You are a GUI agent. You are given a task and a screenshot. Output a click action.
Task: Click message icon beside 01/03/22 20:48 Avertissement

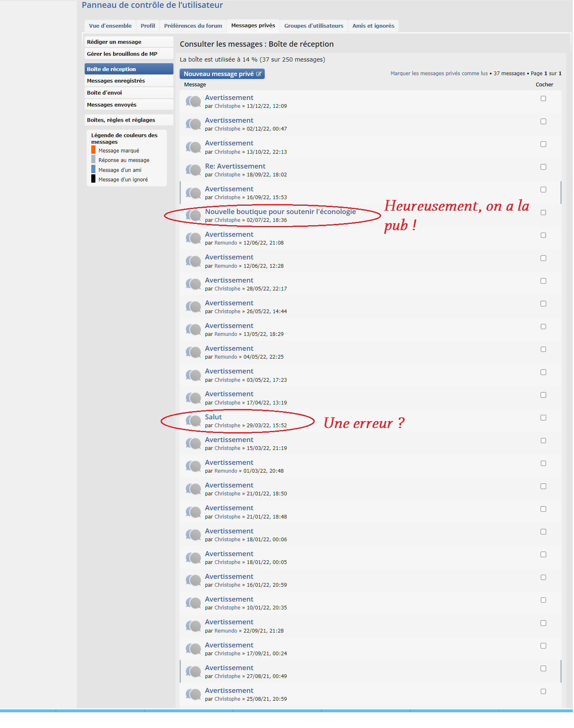tap(193, 466)
